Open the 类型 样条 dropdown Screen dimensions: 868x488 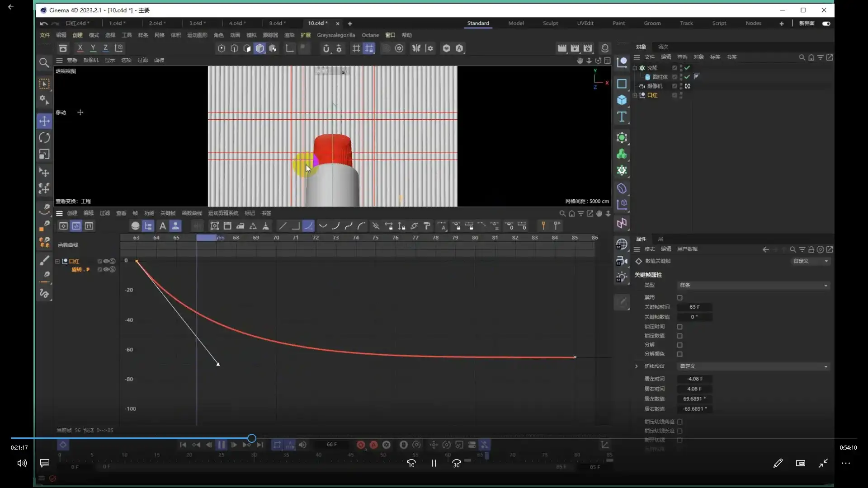click(x=753, y=285)
